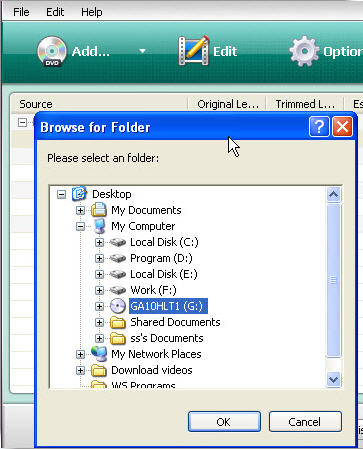Click the Options gear icon
This screenshot has height=449, width=363.
(304, 51)
